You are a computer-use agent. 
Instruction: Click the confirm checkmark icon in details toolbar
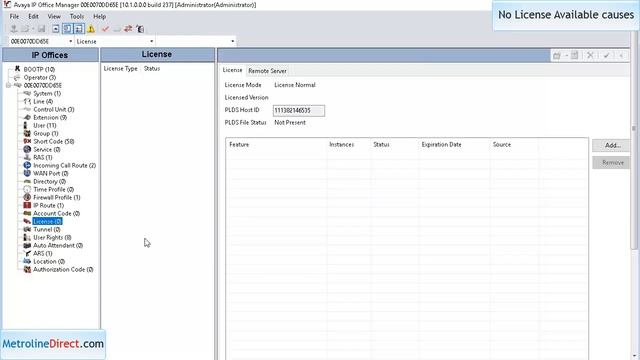click(x=606, y=55)
